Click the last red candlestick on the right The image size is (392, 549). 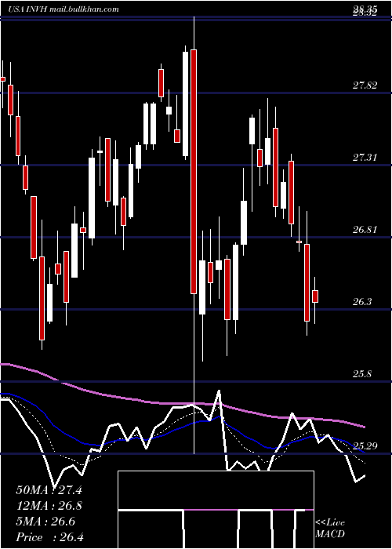[x=315, y=296]
